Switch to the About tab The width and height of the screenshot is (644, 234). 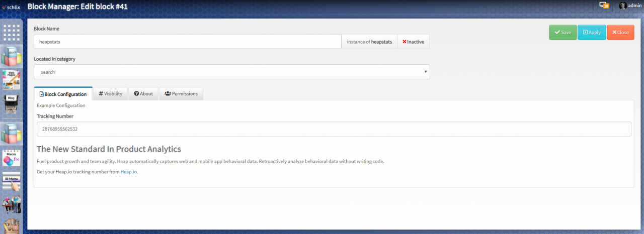[143, 94]
